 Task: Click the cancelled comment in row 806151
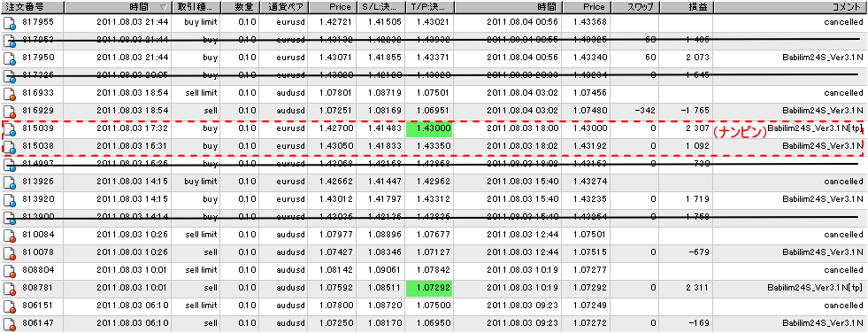[843, 306]
